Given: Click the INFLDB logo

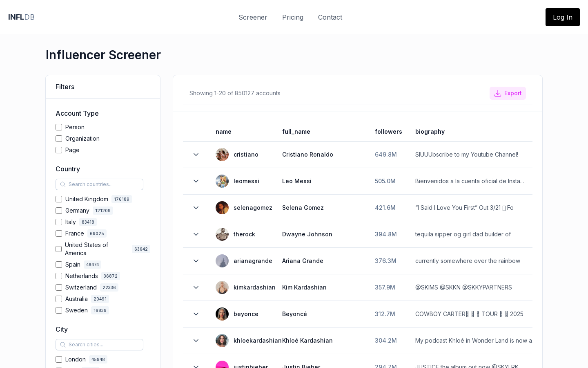Looking at the screenshot, I should click(x=21, y=17).
